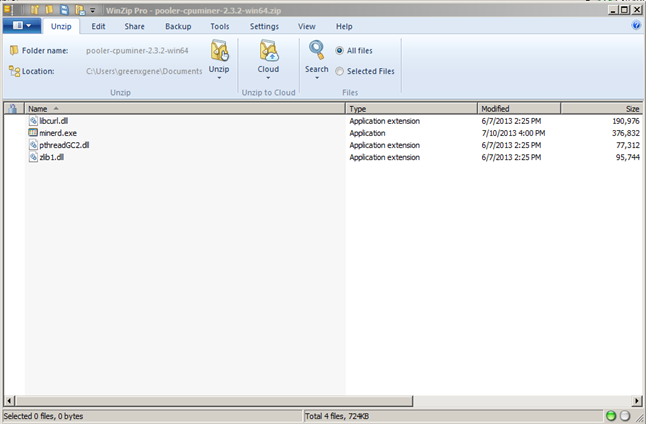Open the View ribbon tab

pyautogui.click(x=307, y=26)
